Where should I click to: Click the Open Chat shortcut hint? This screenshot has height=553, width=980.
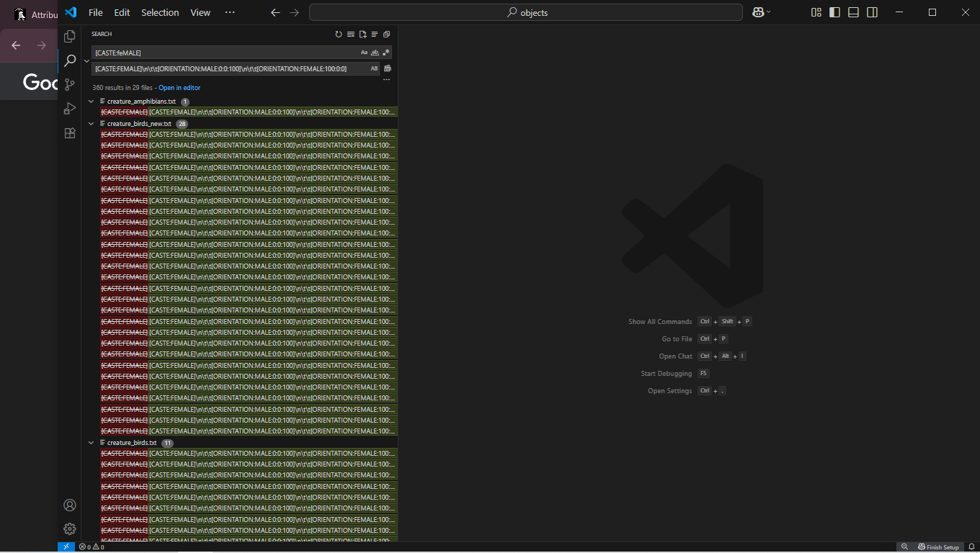[702, 356]
